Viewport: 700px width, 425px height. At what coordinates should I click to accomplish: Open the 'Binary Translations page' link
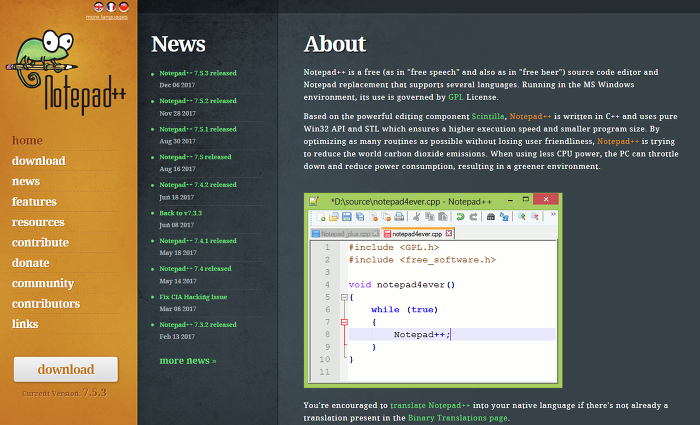point(458,418)
